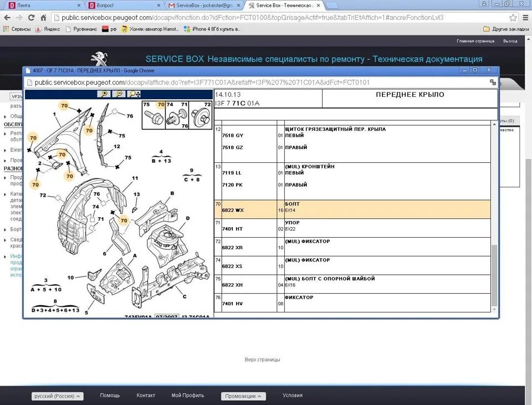
Task: Click the Chrome user profile icon
Action: (484, 4)
